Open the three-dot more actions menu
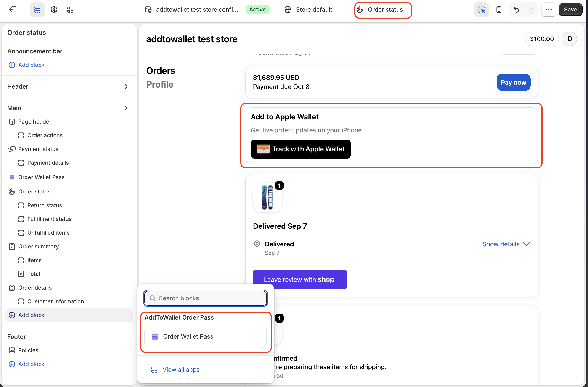 (548, 10)
